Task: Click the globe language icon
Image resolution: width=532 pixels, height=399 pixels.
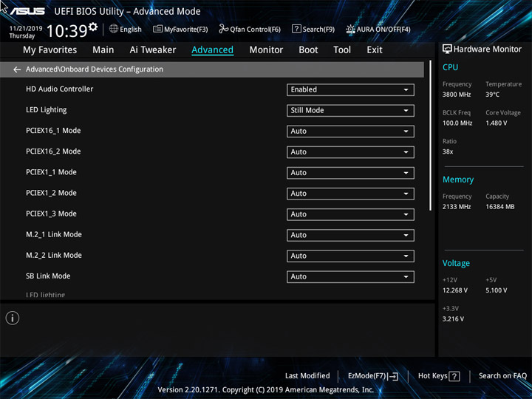Action: [x=114, y=29]
